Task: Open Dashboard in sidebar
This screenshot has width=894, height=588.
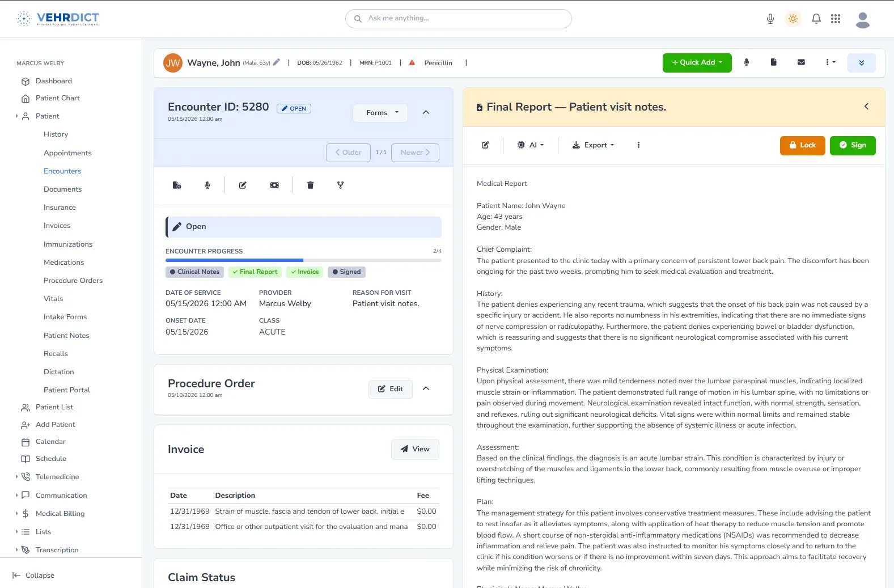Action: pyautogui.click(x=54, y=82)
